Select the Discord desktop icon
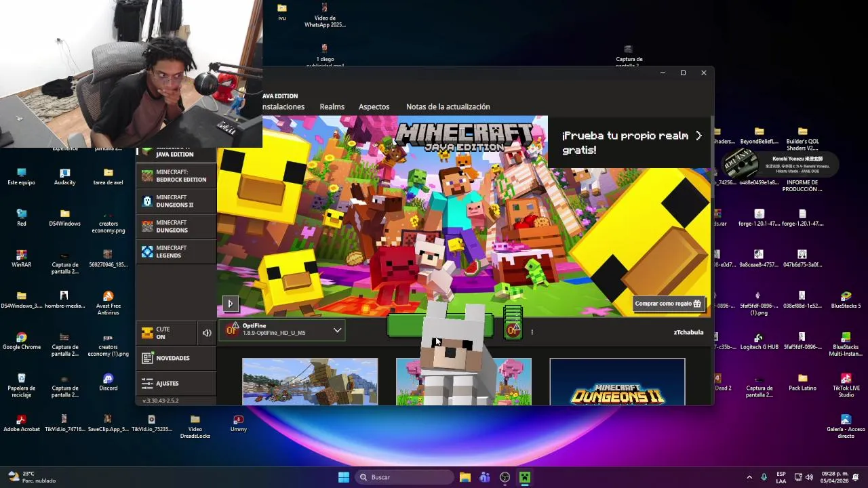The width and height of the screenshot is (868, 488). tap(108, 382)
